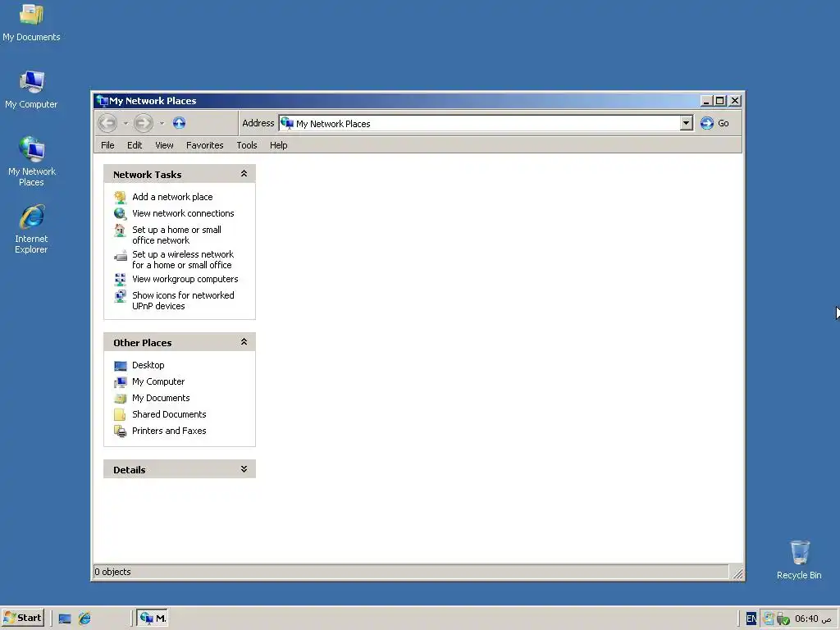Go to Shared Documents in Other Places
The width and height of the screenshot is (840, 630).
169,414
